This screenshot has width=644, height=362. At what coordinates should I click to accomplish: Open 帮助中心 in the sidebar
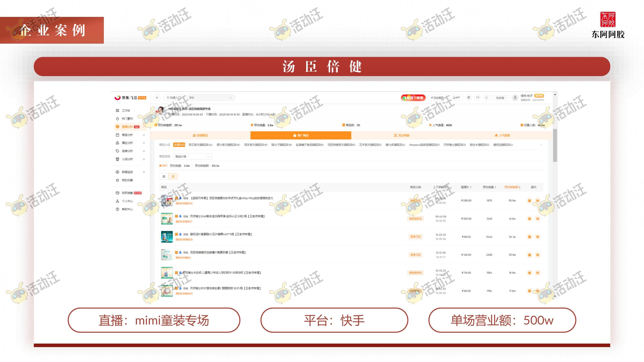click(124, 209)
